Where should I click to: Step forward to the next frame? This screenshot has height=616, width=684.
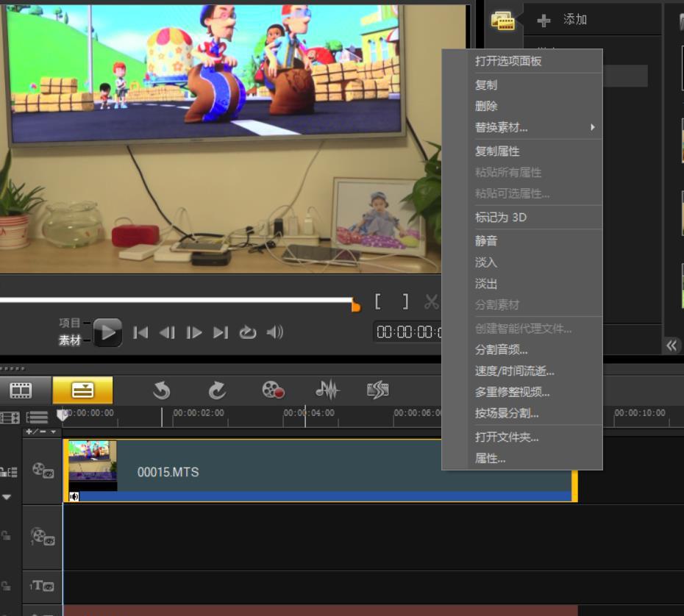point(193,333)
